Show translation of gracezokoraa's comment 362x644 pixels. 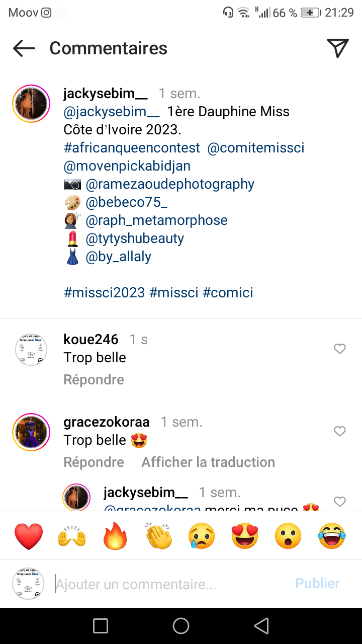point(208,462)
